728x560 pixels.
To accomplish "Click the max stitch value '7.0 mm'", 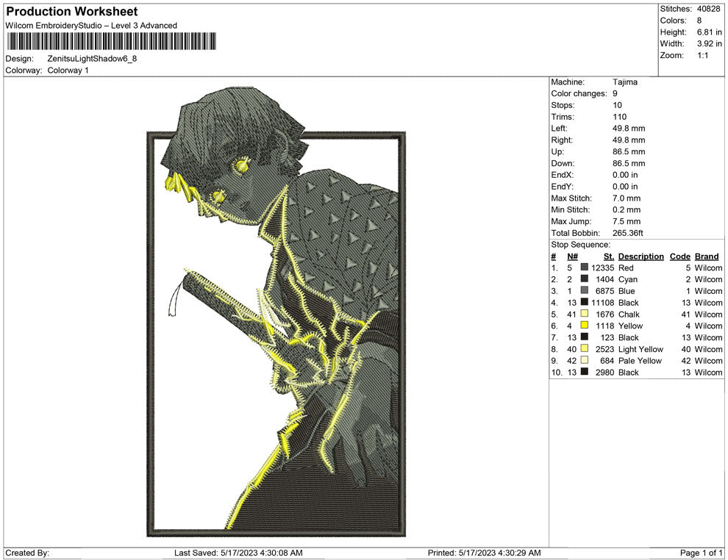I will point(627,198).
